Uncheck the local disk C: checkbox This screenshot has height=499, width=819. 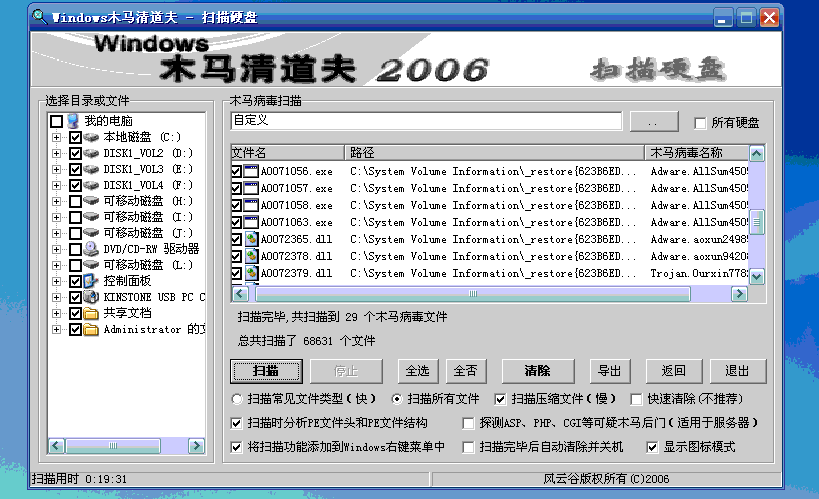click(x=75, y=137)
